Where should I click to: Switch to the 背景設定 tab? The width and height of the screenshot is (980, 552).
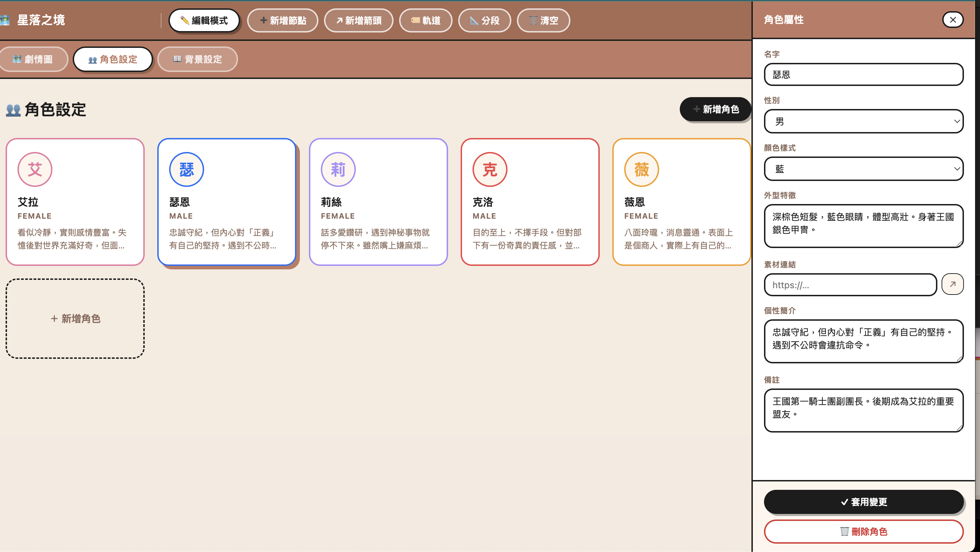(x=197, y=59)
